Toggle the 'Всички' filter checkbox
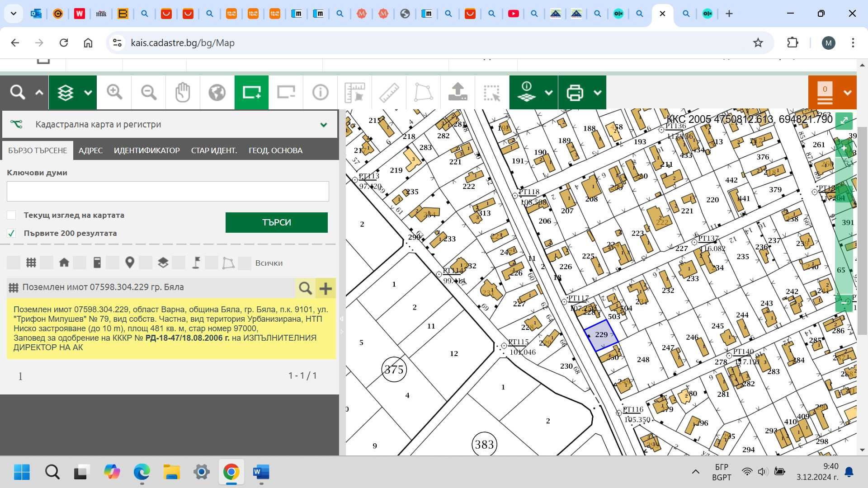This screenshot has height=488, width=868. click(x=245, y=263)
